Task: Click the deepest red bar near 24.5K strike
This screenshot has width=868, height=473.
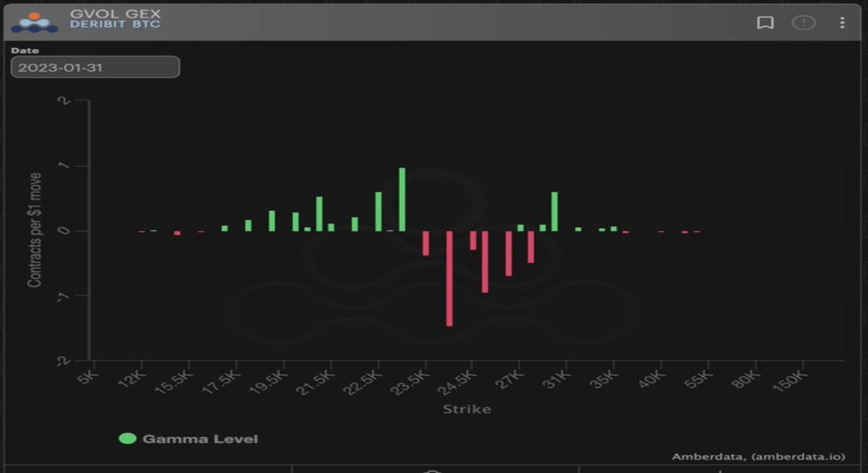Action: click(x=450, y=278)
